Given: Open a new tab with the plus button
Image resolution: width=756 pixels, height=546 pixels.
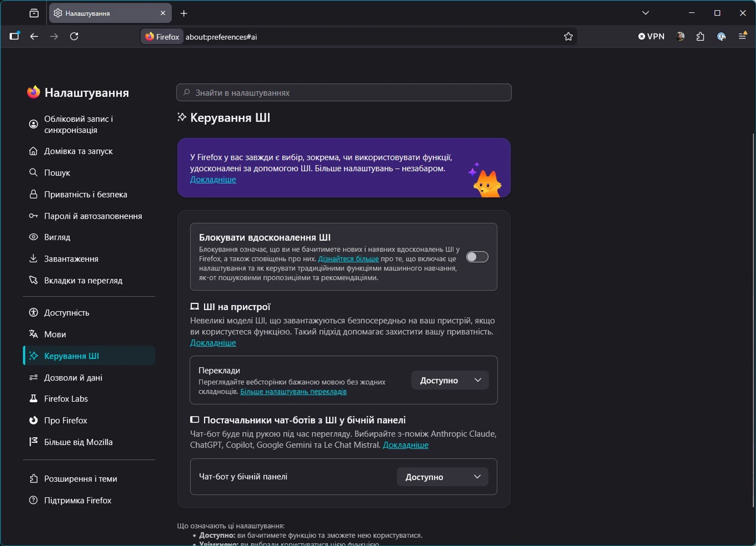Looking at the screenshot, I should [x=184, y=13].
